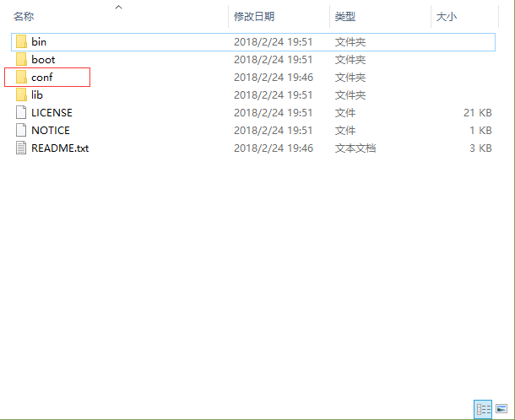The image size is (515, 420).
Task: Select the file name 'LICENSE'
Action: (x=51, y=112)
